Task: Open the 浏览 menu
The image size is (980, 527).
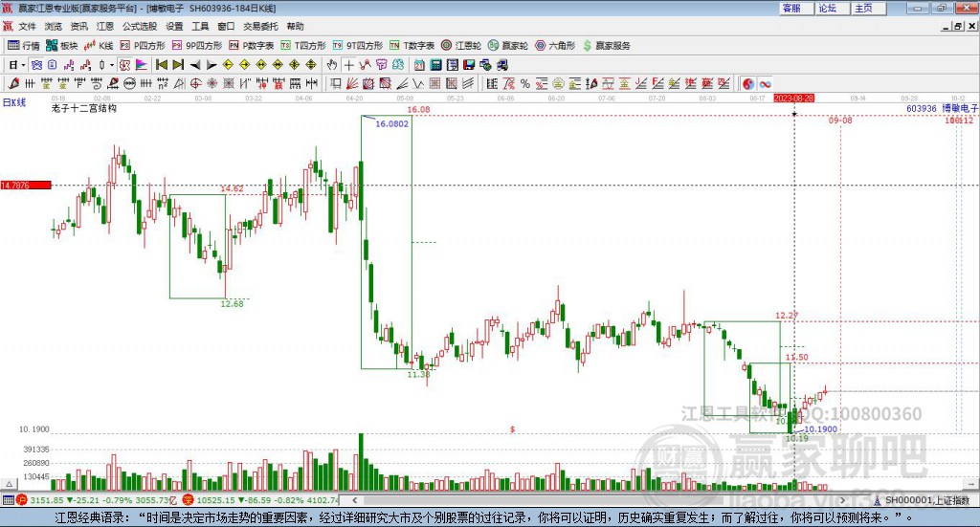Action: point(54,26)
